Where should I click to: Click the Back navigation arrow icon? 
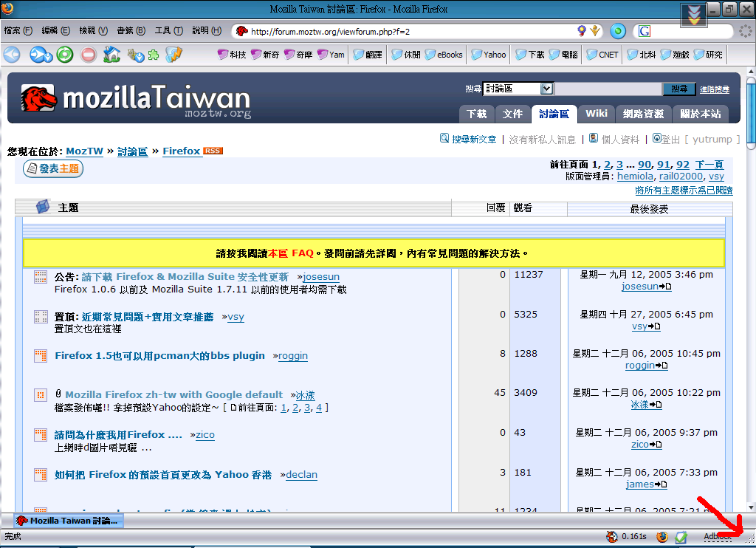(x=12, y=55)
